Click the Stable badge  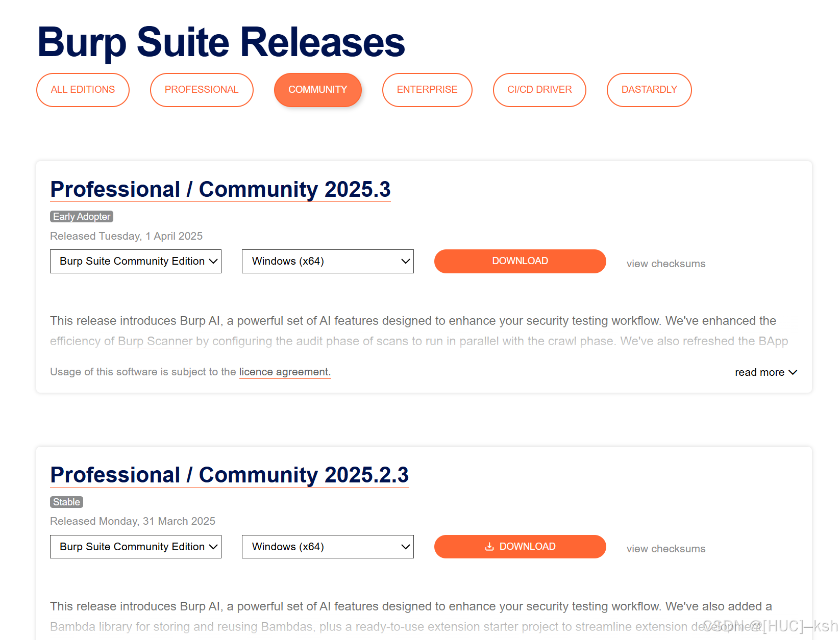(66, 502)
